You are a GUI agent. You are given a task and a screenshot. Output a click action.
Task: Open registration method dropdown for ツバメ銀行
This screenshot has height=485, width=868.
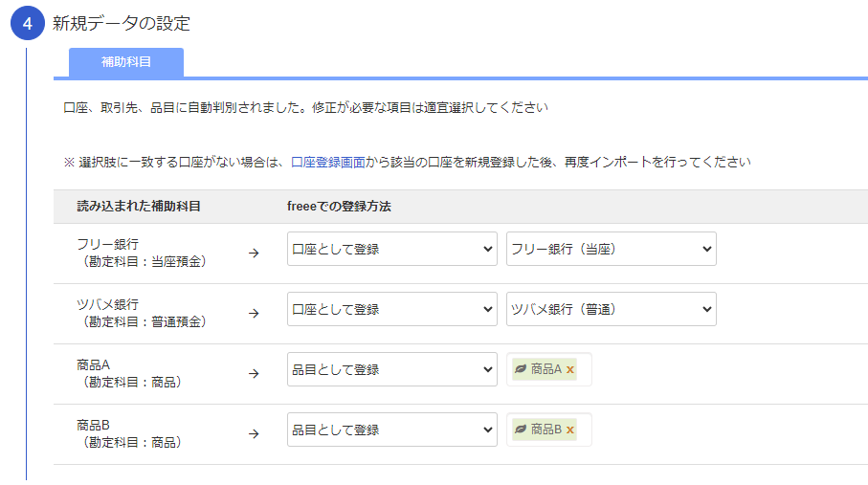coord(392,309)
